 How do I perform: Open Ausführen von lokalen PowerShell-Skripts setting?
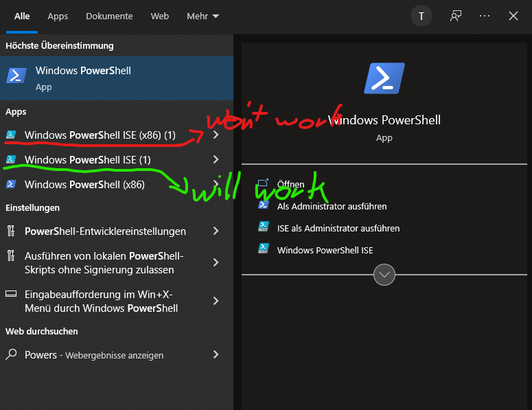(x=104, y=263)
